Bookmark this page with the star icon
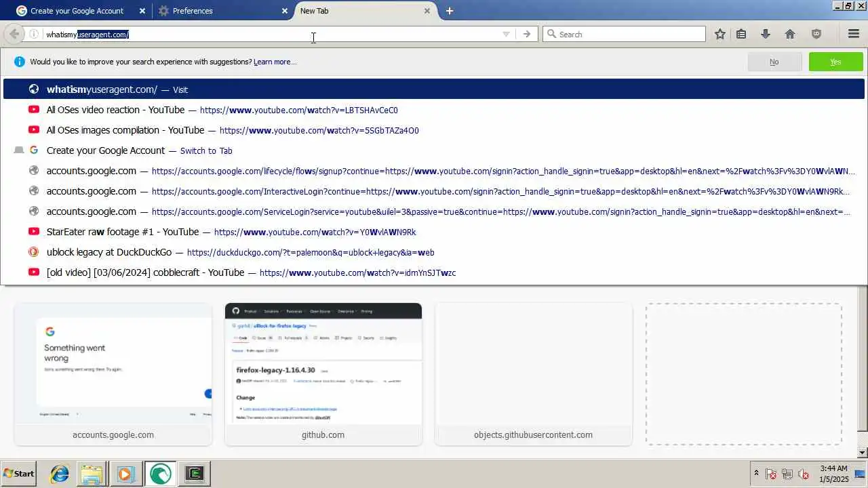 (720, 34)
